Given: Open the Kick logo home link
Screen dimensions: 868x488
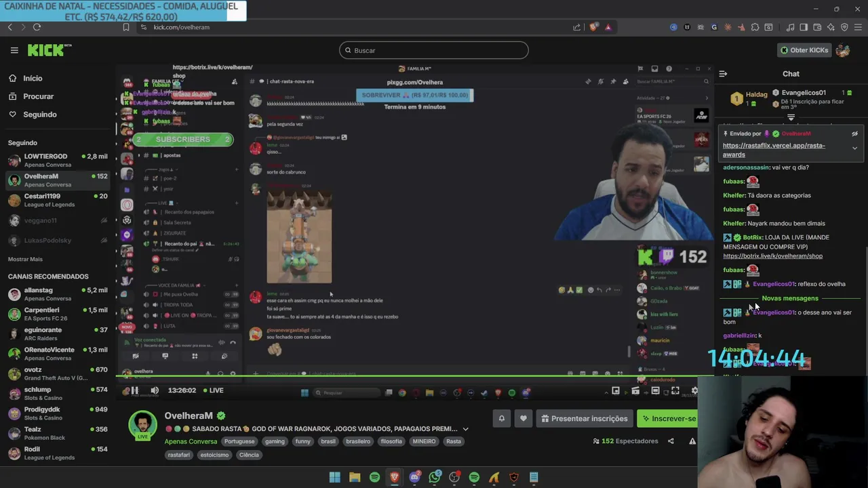Looking at the screenshot, I should [x=50, y=50].
